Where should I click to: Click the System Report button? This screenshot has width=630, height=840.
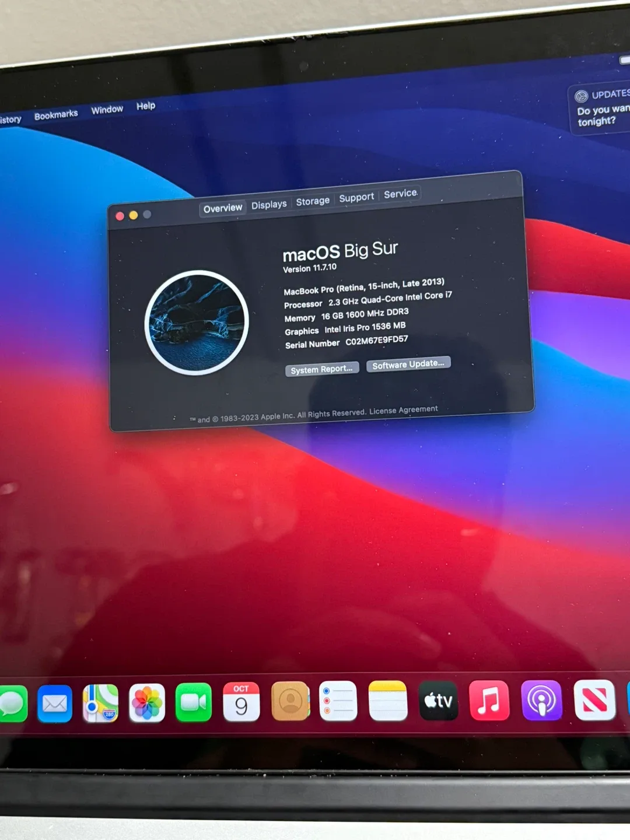pyautogui.click(x=321, y=368)
